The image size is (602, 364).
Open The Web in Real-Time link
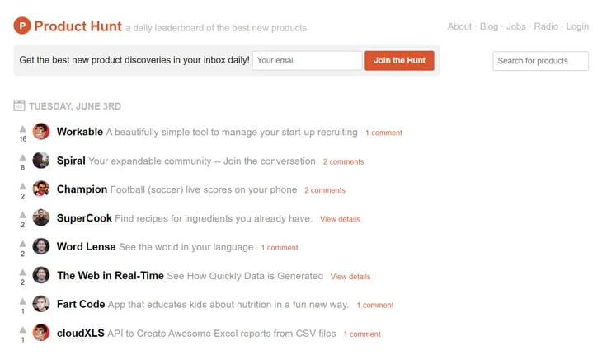point(111,275)
